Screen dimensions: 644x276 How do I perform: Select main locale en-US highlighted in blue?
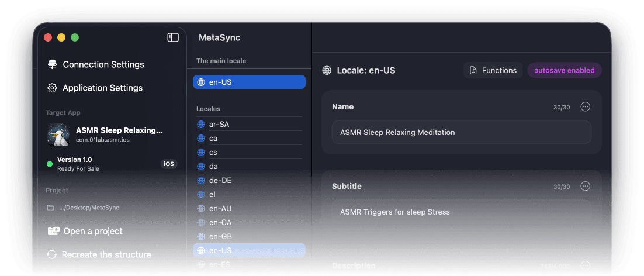(x=250, y=82)
